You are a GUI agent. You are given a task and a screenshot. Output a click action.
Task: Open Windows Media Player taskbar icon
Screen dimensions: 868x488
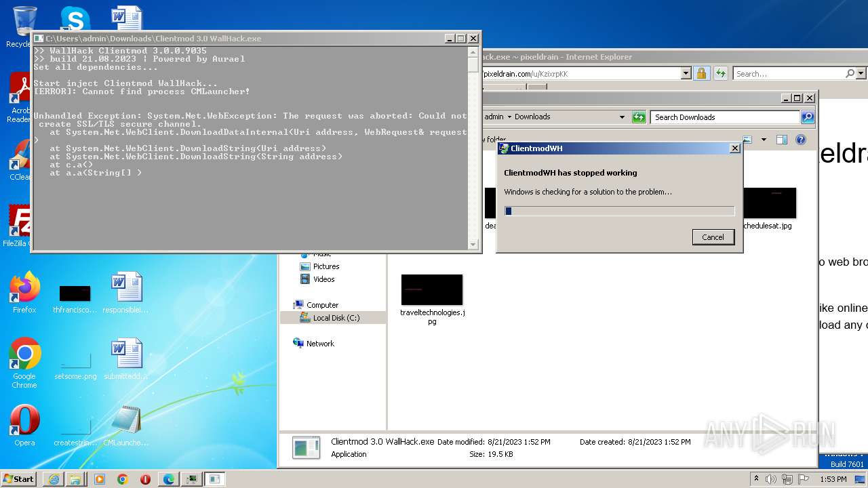point(100,479)
